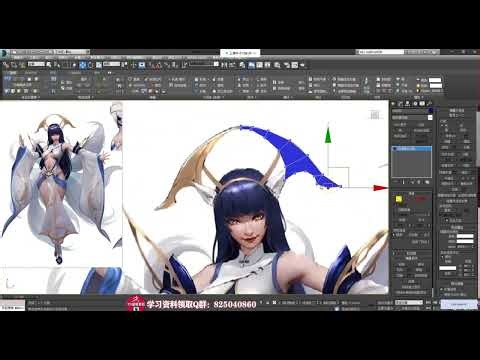Viewport: 480px width, 360px height.
Task: Open the Selection Filter dropdown
Action: [x=36, y=64]
